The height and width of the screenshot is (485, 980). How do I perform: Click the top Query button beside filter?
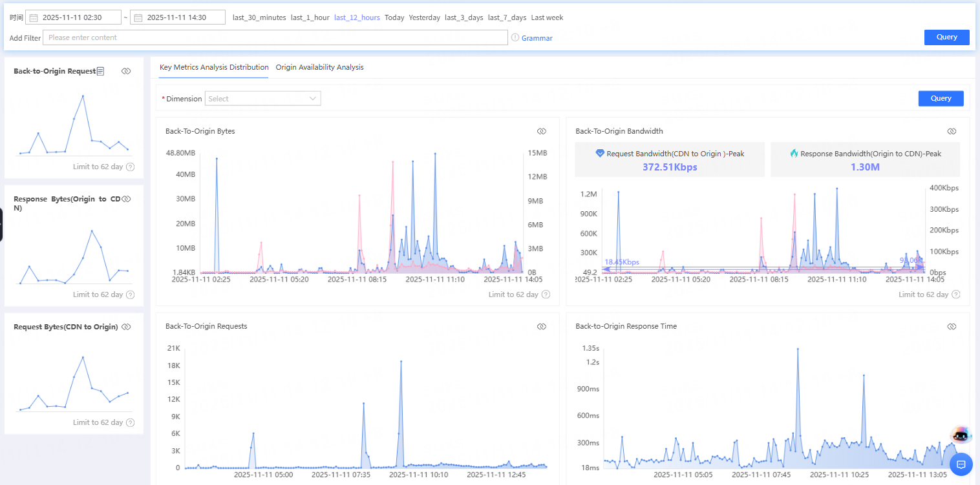tap(946, 37)
